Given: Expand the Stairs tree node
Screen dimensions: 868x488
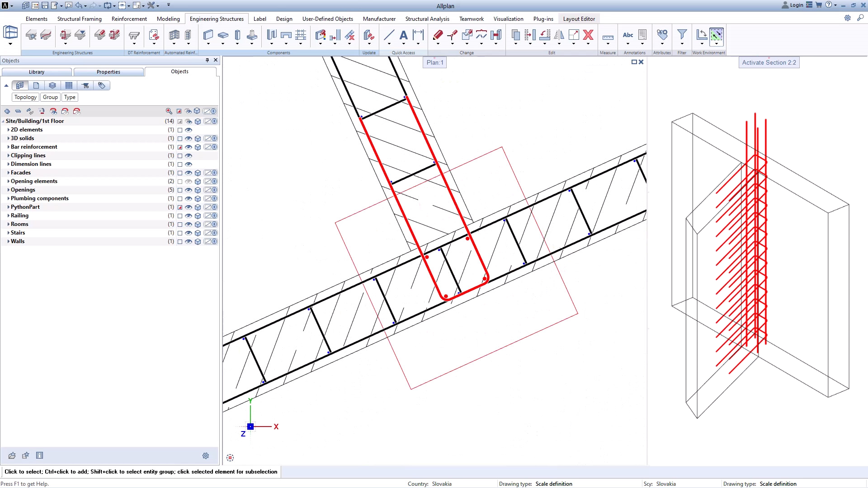Looking at the screenshot, I should click(x=8, y=233).
